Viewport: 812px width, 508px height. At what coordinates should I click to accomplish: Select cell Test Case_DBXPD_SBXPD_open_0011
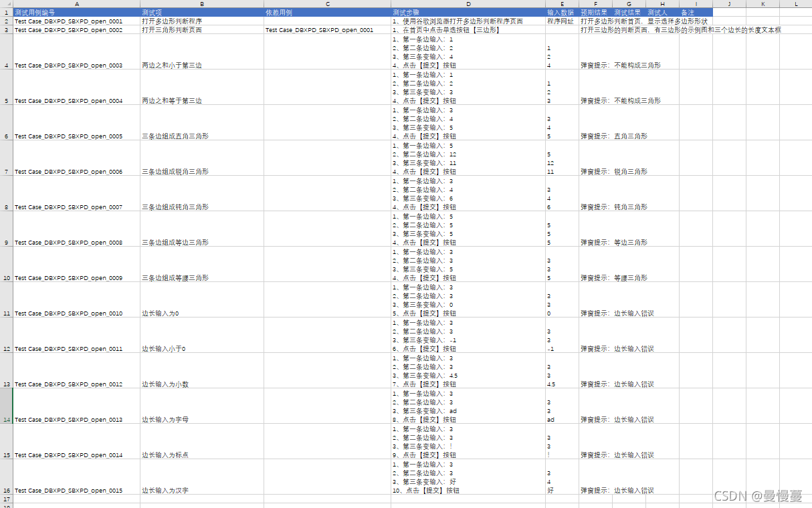[77, 335]
